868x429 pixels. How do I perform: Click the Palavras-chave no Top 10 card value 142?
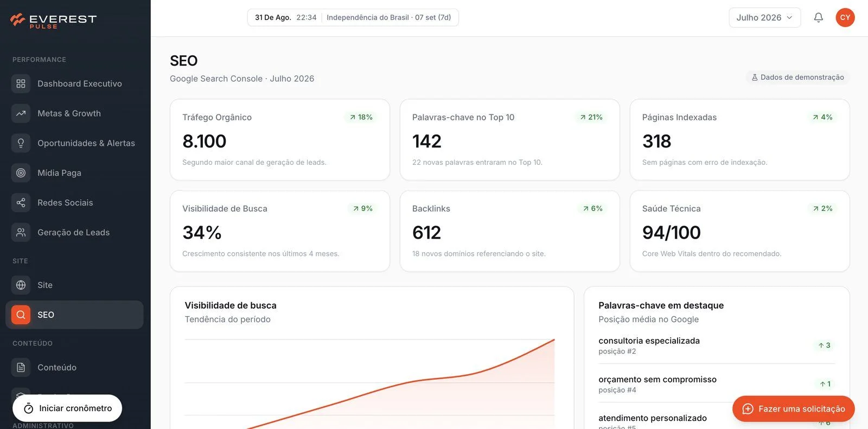click(427, 142)
